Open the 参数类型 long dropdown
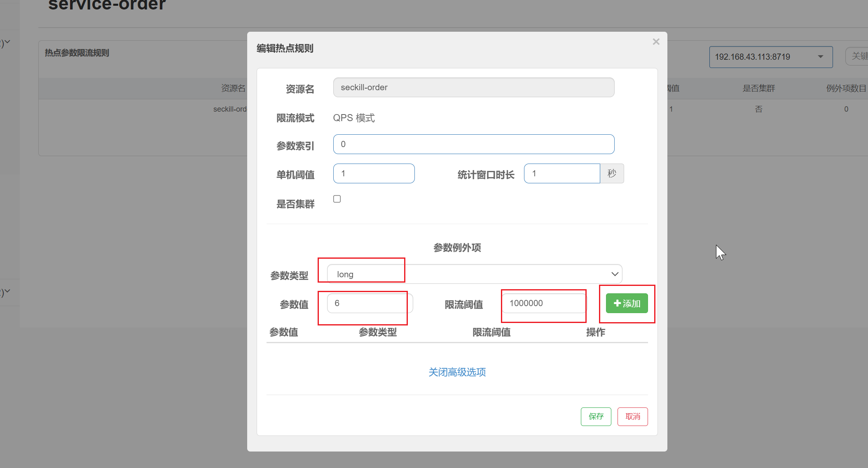 474,274
